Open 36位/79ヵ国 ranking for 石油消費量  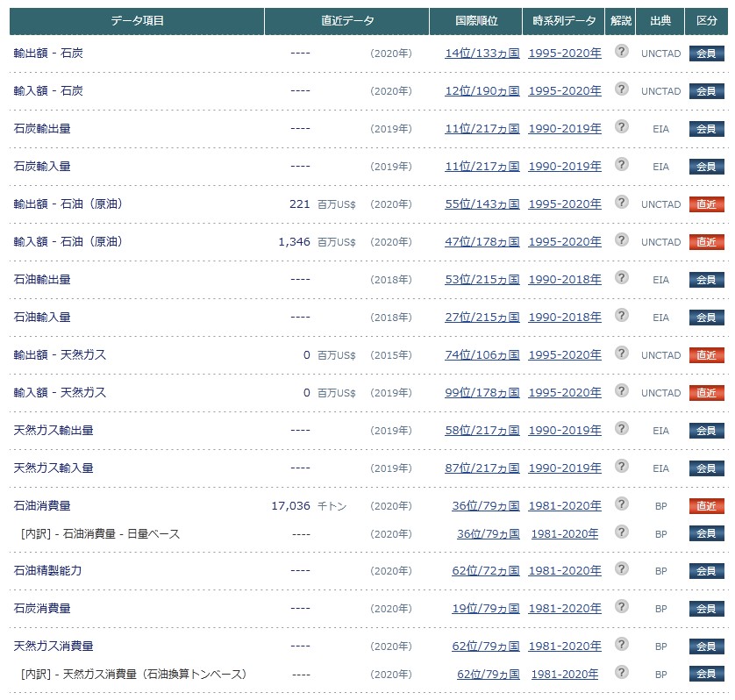pos(485,506)
